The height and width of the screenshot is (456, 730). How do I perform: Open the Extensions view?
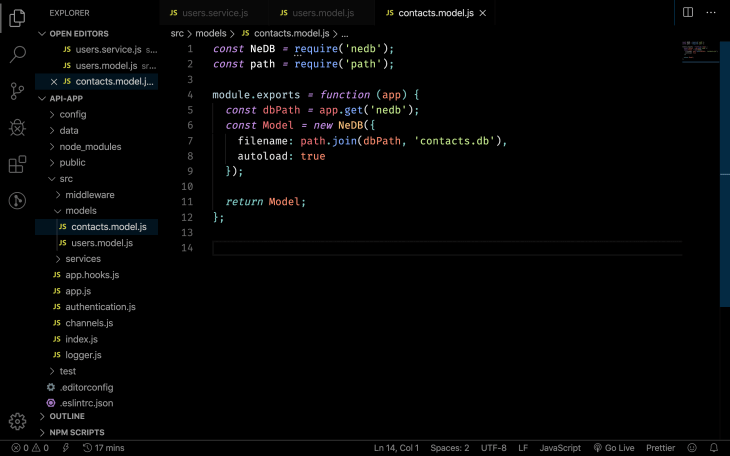pos(17,164)
